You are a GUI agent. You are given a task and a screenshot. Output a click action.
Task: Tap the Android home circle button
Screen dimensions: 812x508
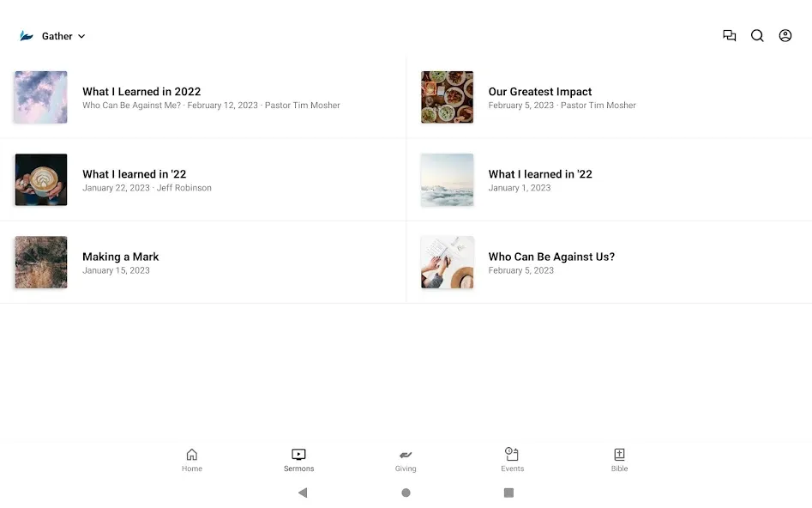406,493
